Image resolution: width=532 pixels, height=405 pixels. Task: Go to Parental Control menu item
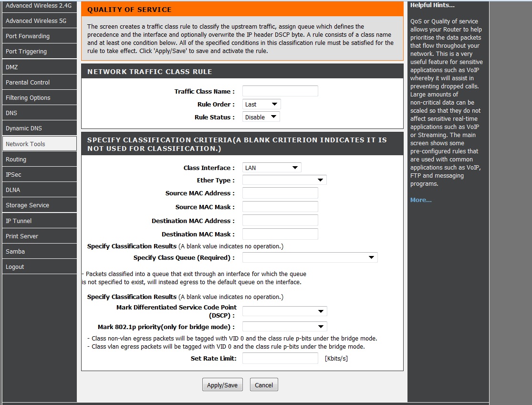click(39, 82)
